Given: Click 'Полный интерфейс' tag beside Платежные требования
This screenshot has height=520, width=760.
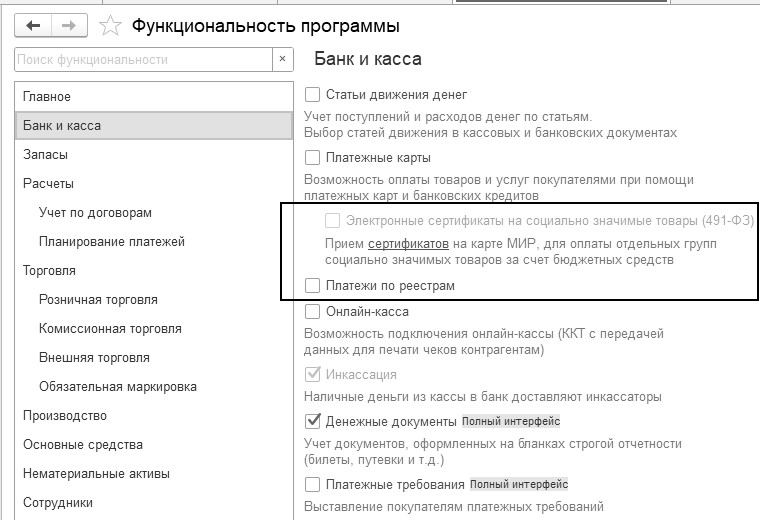Looking at the screenshot, I should click(x=519, y=484).
